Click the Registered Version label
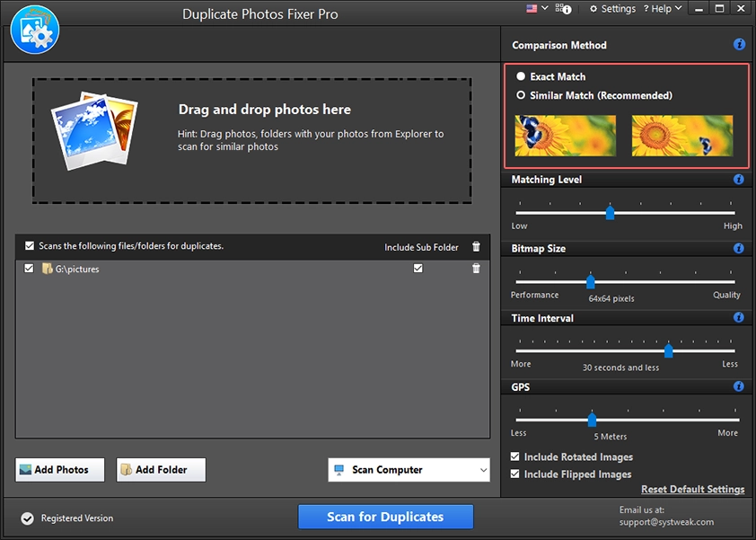756x540 pixels. pos(77,518)
